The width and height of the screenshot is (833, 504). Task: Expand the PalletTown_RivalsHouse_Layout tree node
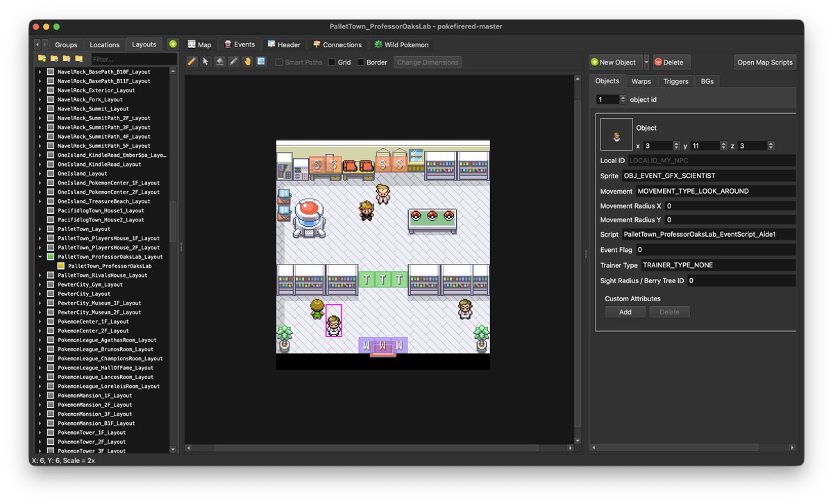click(x=40, y=275)
